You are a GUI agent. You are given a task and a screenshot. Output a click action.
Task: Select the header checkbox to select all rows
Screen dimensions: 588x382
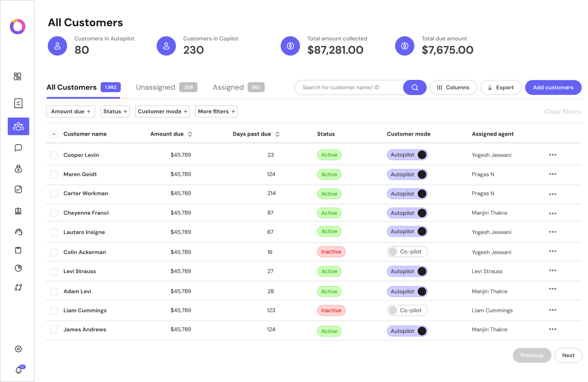(x=53, y=134)
